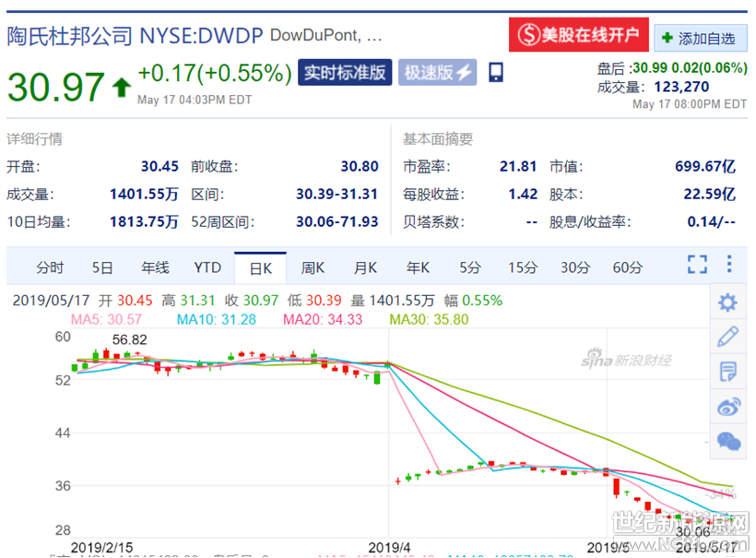
Task: Click the 2019/2/15 date label on chart axis
Action: click(x=101, y=548)
